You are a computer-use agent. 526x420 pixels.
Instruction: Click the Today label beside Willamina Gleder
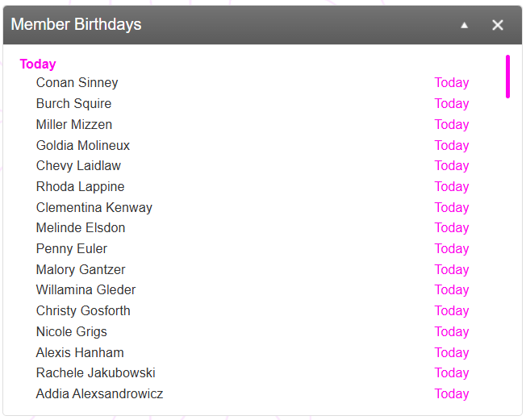(x=452, y=290)
